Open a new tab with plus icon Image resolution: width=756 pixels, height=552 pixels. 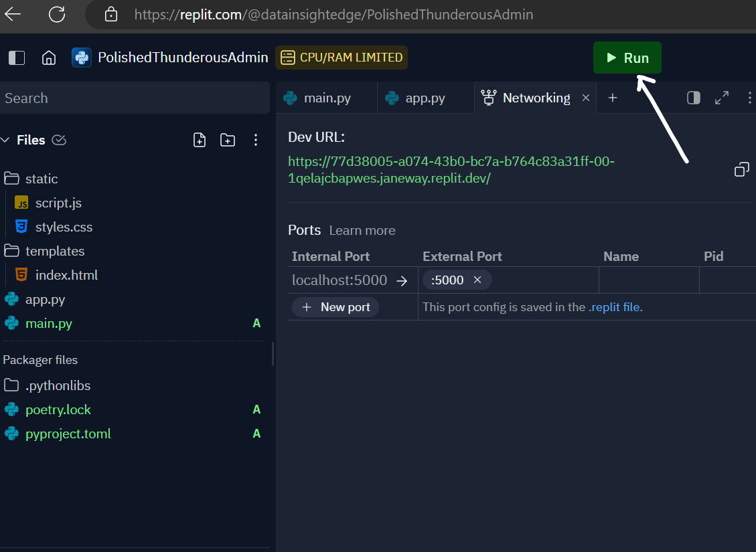point(612,98)
